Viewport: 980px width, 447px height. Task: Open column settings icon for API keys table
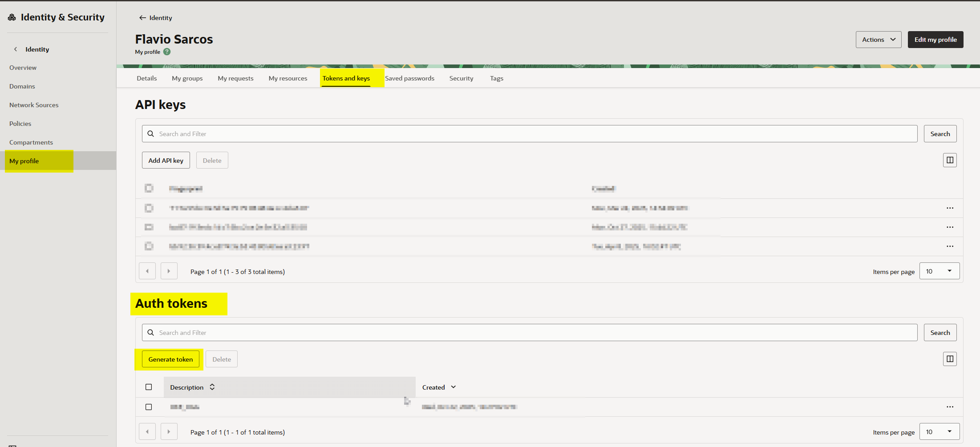[x=950, y=160]
